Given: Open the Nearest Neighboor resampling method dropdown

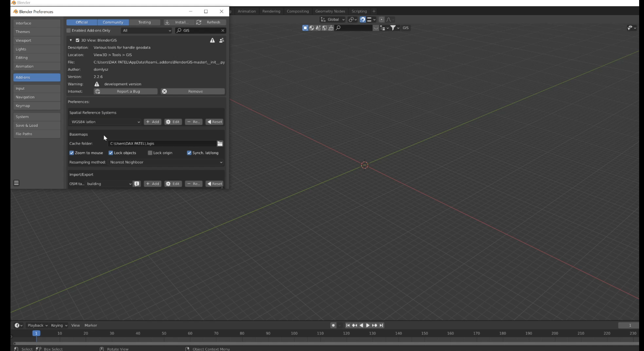Looking at the screenshot, I should (x=166, y=162).
